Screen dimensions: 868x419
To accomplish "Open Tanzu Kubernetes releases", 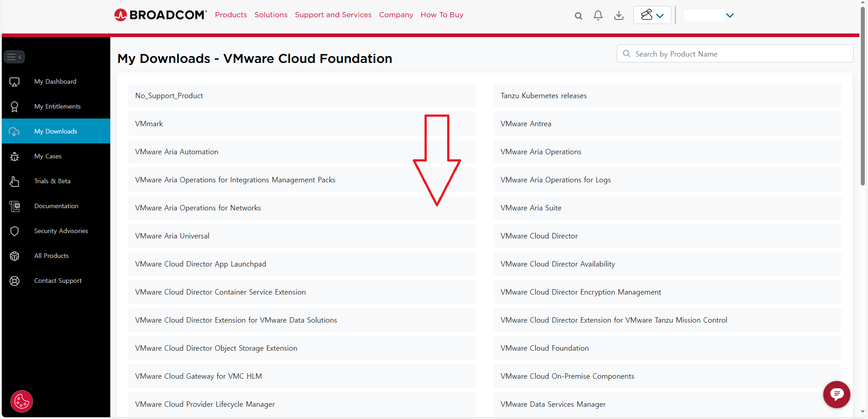I will [x=667, y=95].
